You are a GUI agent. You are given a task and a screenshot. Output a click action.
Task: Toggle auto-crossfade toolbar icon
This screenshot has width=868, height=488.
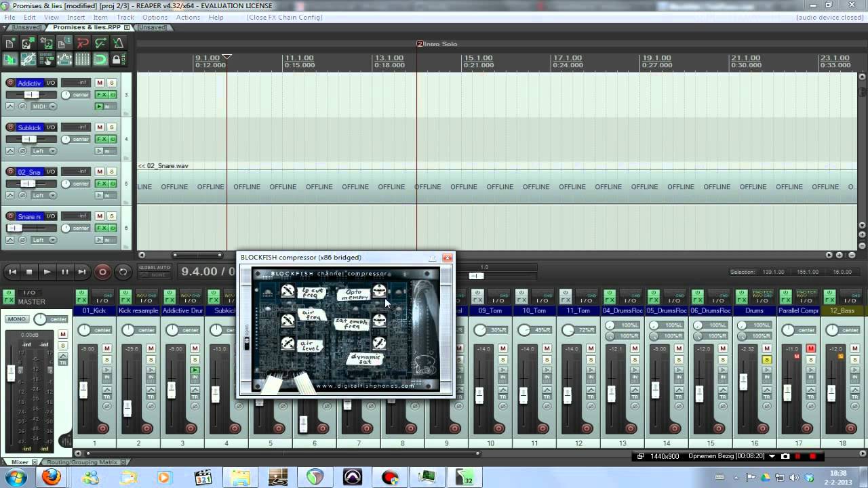10,60
